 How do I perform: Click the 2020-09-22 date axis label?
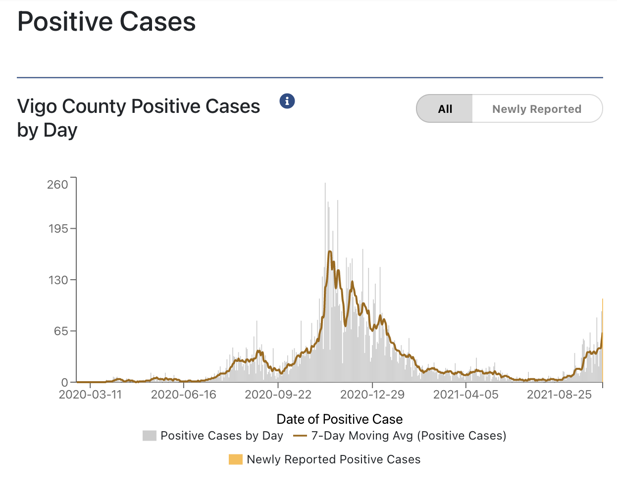coord(278,395)
